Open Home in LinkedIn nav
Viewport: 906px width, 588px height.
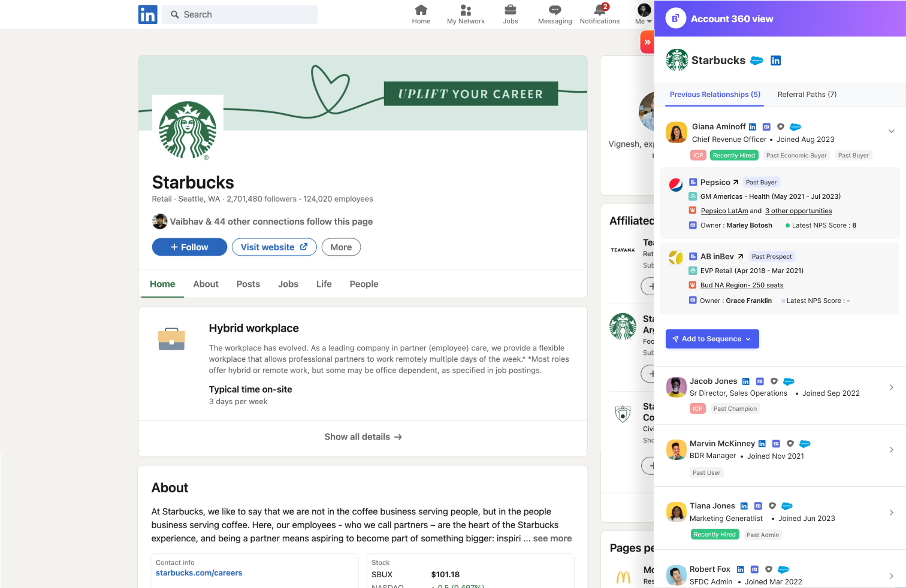tap(421, 14)
